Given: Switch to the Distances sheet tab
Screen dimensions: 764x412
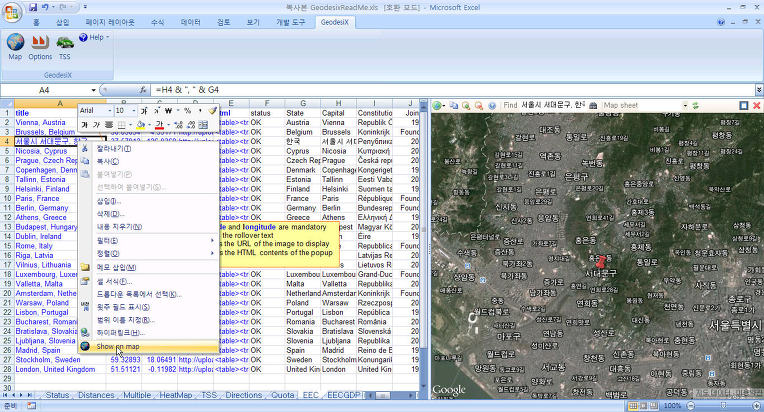Looking at the screenshot, I should 96,395.
